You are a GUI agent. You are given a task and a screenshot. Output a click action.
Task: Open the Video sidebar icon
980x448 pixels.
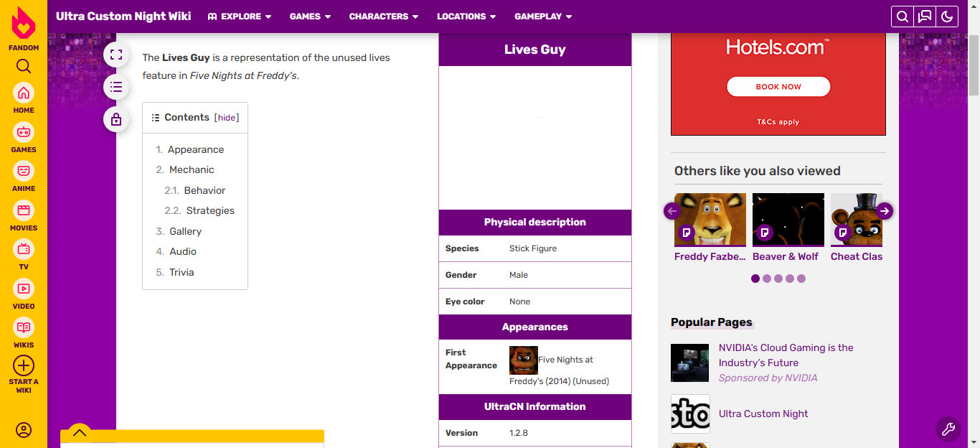tap(24, 289)
